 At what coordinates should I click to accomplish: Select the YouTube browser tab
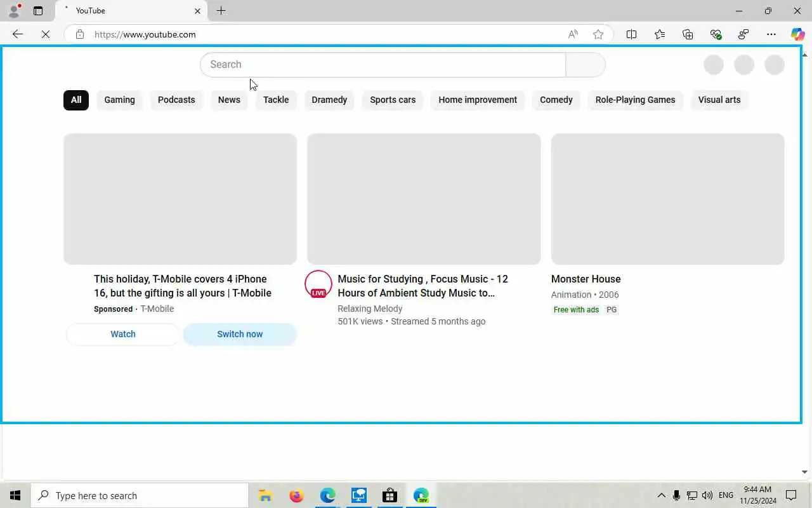[x=131, y=11]
